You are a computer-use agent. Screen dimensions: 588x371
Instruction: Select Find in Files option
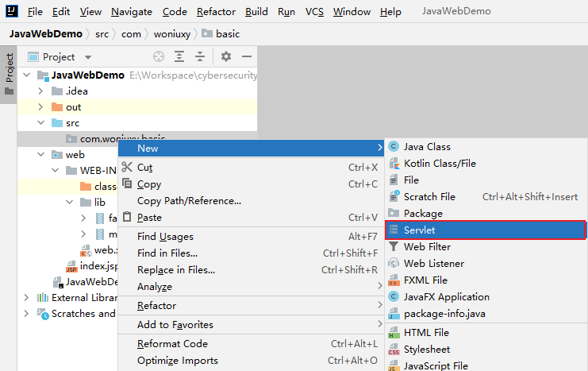pos(251,253)
